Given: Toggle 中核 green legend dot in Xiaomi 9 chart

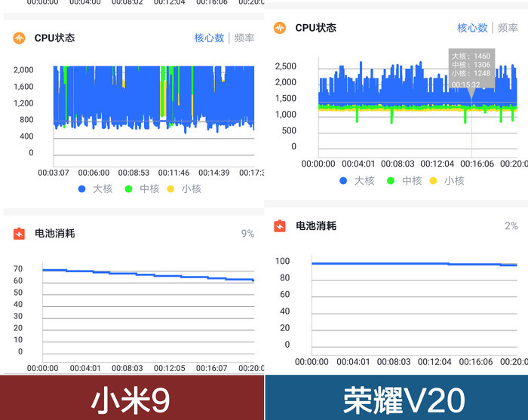Looking at the screenshot, I should point(128,189).
